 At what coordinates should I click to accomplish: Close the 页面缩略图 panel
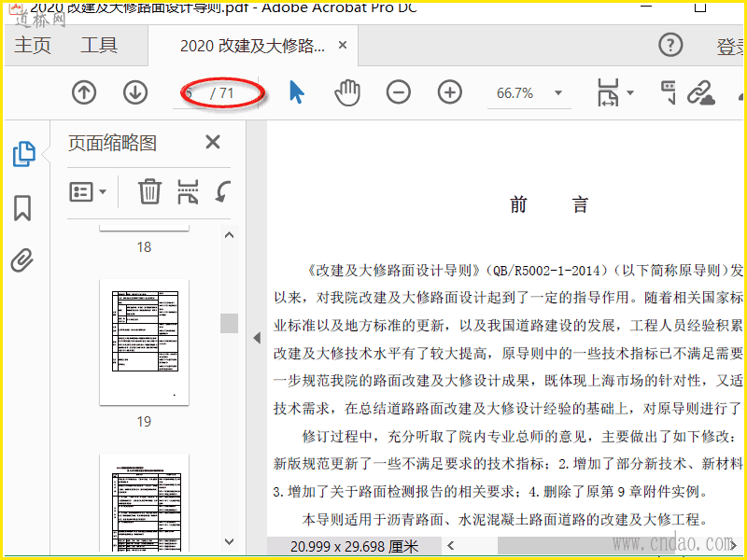pos(213,142)
